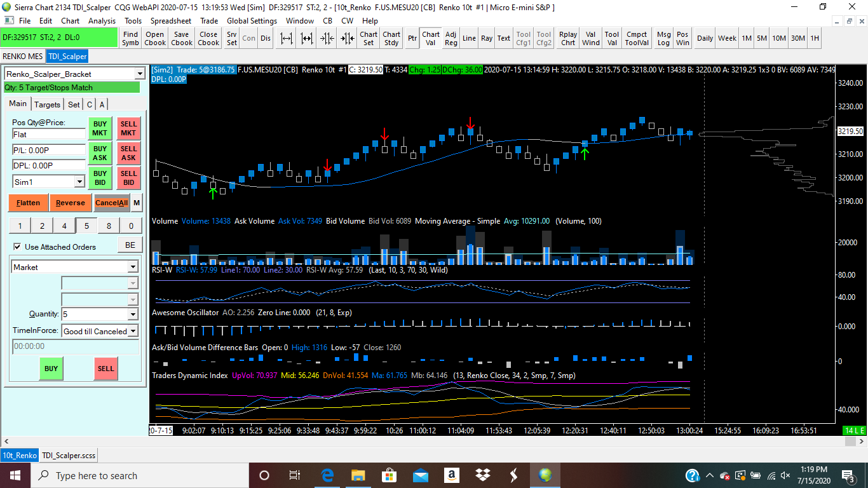Screen dimensions: 868x488
Task: Select order quantity button 2
Action: tap(42, 226)
